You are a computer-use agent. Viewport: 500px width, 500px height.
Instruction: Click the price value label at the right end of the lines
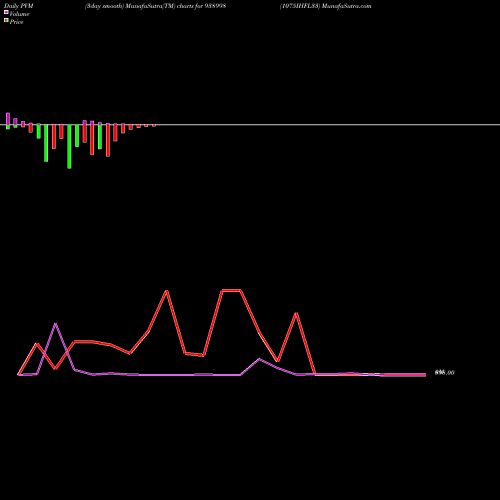444,372
